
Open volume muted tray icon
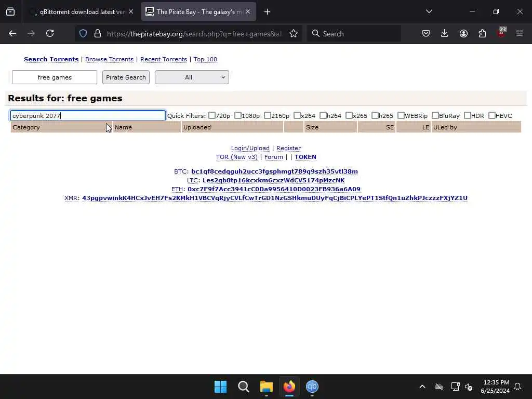(469, 387)
